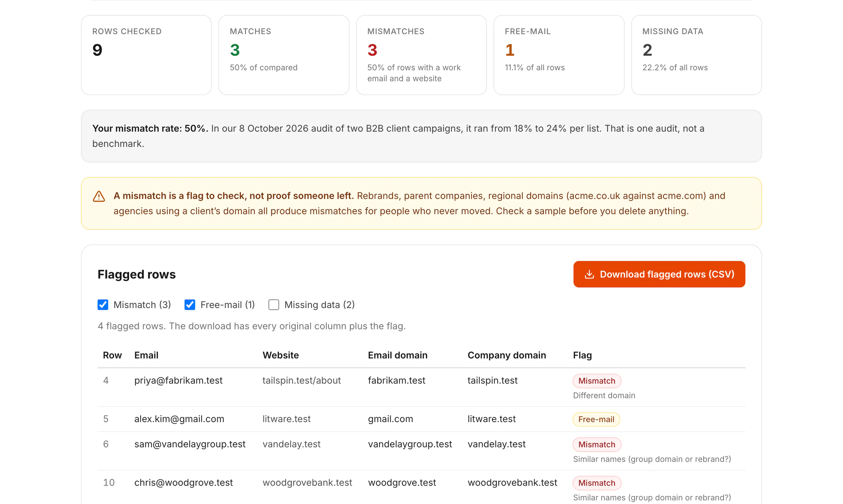
Task: Click the Mismatches count 3 in red
Action: [x=372, y=50]
